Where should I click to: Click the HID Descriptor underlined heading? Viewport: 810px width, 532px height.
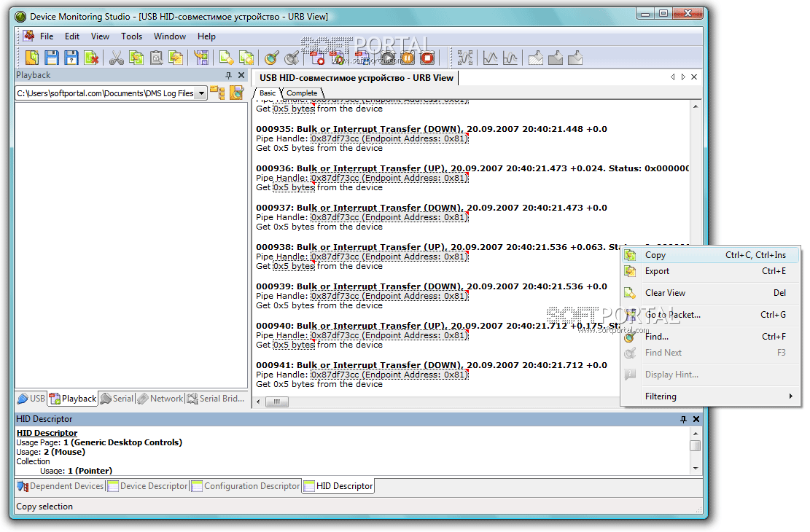coord(47,433)
